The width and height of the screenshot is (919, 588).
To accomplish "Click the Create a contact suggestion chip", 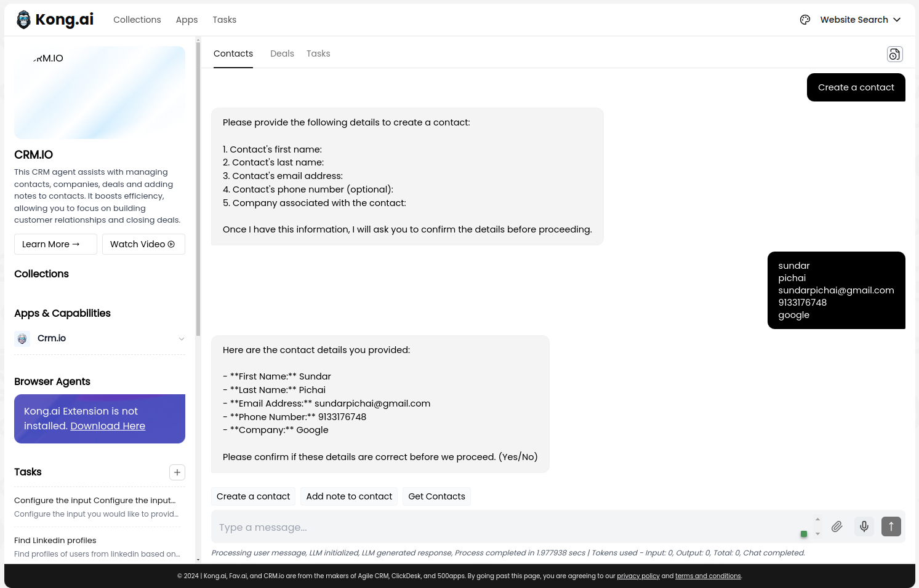I will [253, 496].
